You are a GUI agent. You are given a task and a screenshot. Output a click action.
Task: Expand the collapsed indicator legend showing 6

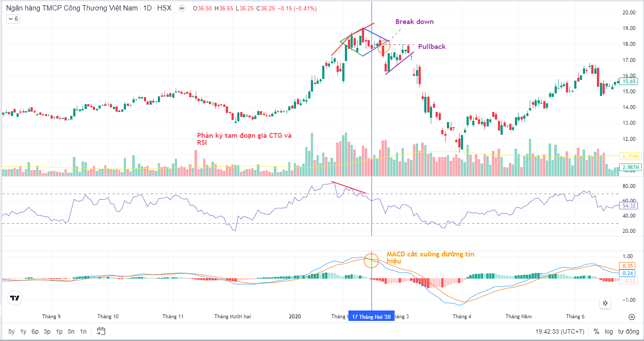click(x=13, y=19)
